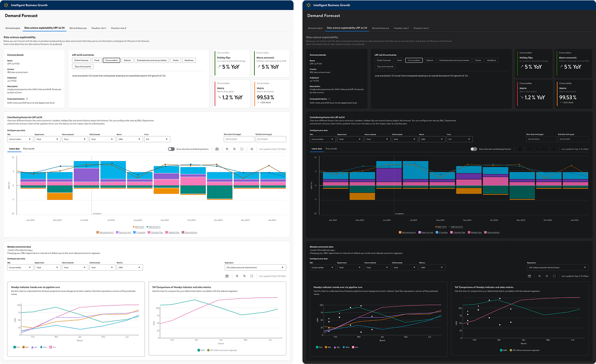Viewport: 596px width, 364px height.
Task: Click the info icon beside light-theme Forecasted metrics
Action: coord(27,99)
